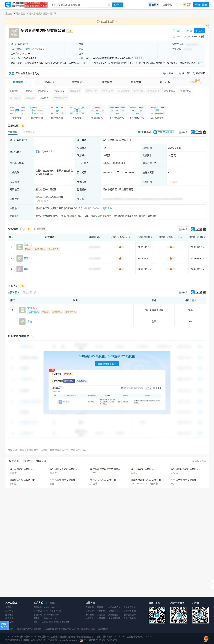Click bell icon beside 工商信息 heading
The image size is (214, 644).
[23, 126]
